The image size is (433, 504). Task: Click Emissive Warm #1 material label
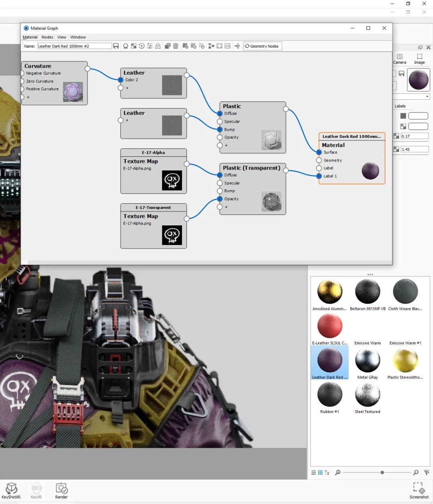coord(405,343)
